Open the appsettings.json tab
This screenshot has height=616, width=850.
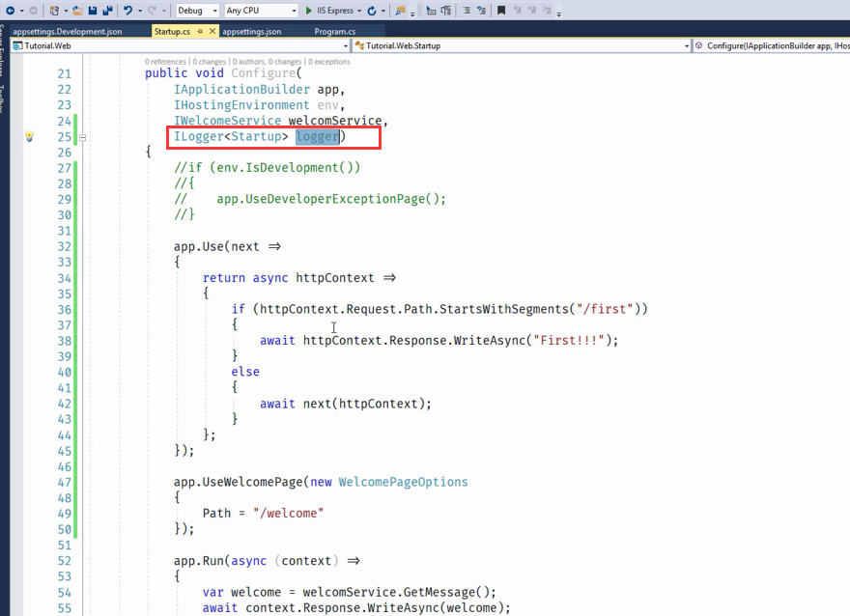click(x=251, y=31)
